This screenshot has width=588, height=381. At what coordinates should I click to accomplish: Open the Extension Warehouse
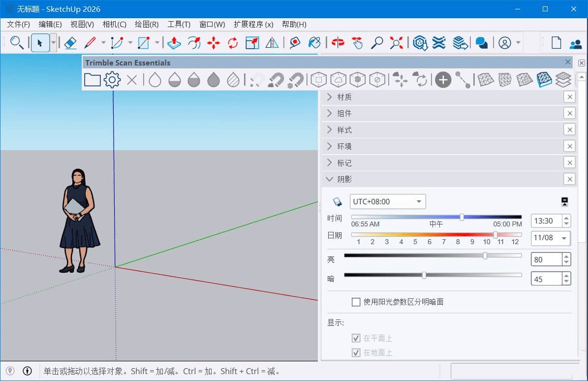[439, 43]
